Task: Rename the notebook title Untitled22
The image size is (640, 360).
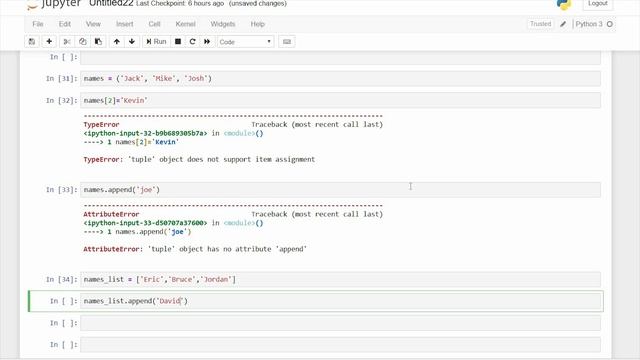Action: (x=111, y=4)
